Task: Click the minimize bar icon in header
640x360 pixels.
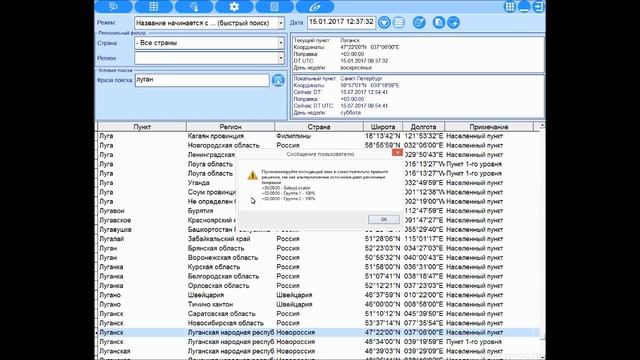Action: tap(524, 6)
